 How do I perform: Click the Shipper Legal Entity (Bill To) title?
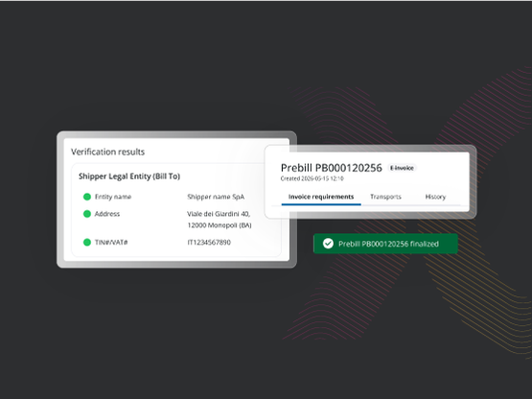click(x=129, y=176)
